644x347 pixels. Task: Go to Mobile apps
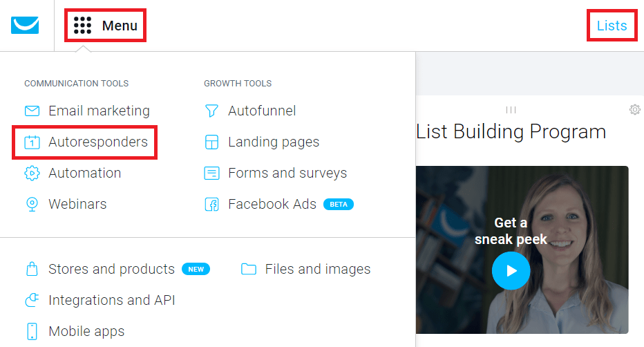pos(86,331)
